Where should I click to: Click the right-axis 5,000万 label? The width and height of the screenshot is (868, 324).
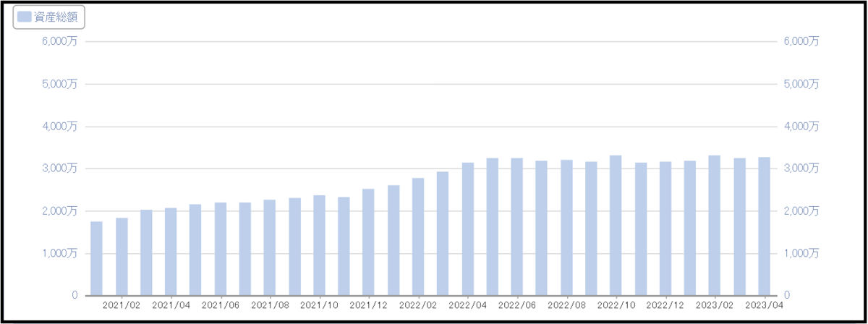tap(802, 84)
